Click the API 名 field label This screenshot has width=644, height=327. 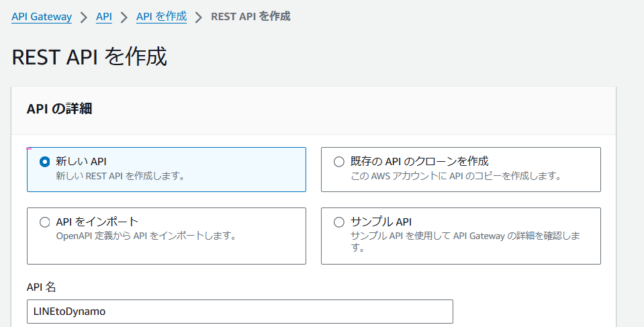pos(41,287)
